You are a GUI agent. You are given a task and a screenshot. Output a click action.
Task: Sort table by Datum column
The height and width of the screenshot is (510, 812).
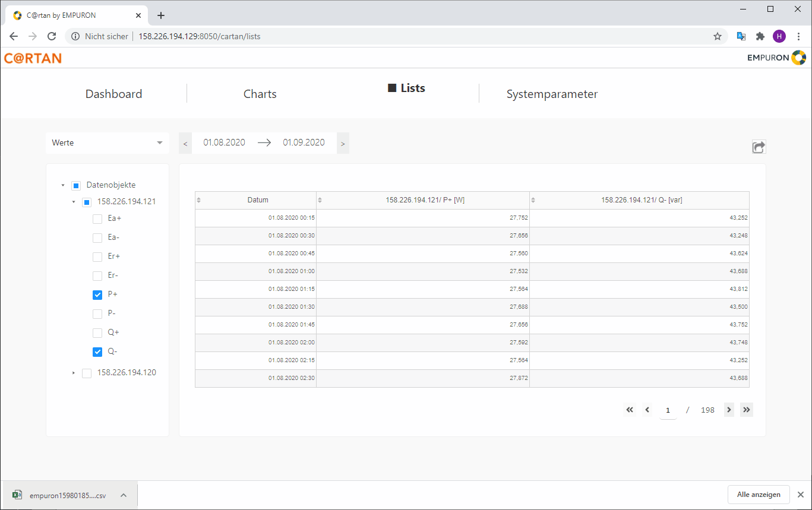pos(199,200)
